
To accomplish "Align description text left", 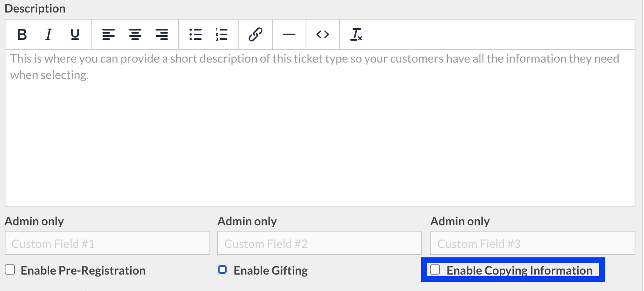I will click(109, 34).
